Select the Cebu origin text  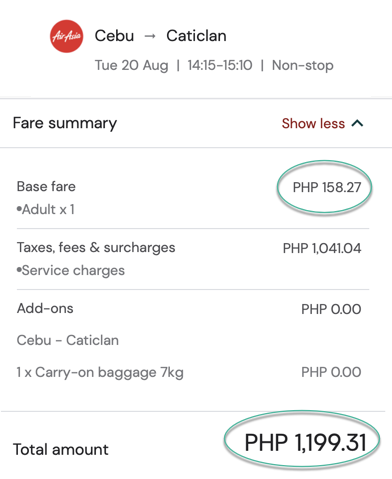pyautogui.click(x=114, y=36)
